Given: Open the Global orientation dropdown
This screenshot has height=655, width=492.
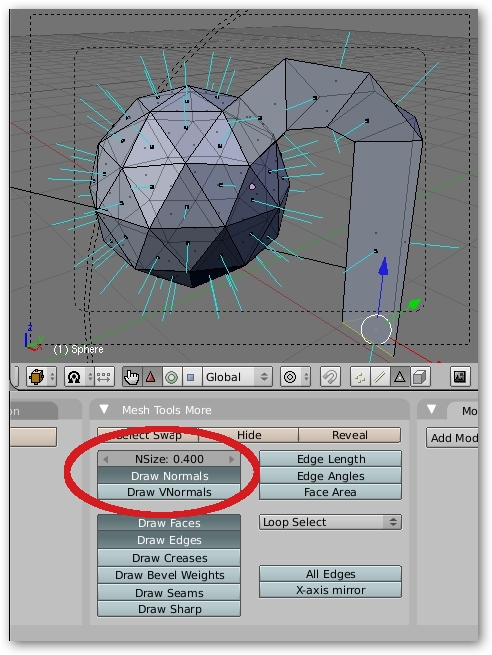Looking at the screenshot, I should pyautogui.click(x=237, y=377).
